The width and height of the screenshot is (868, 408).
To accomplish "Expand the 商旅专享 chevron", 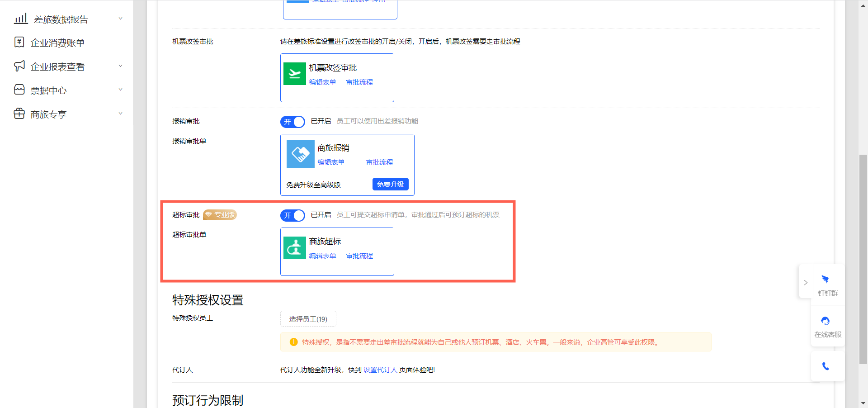I will 120,114.
